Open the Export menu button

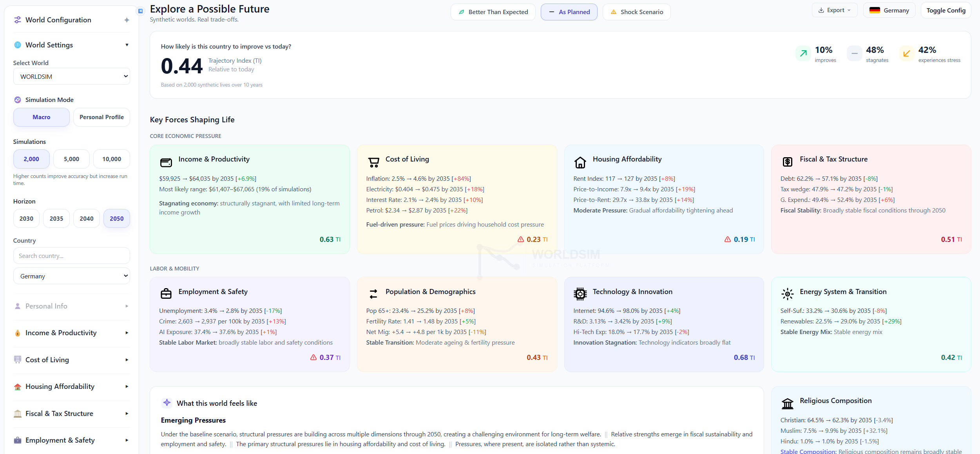[834, 10]
